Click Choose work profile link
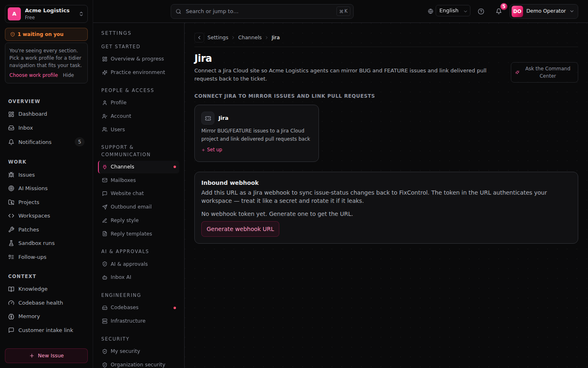588x368 pixels. 34,75
